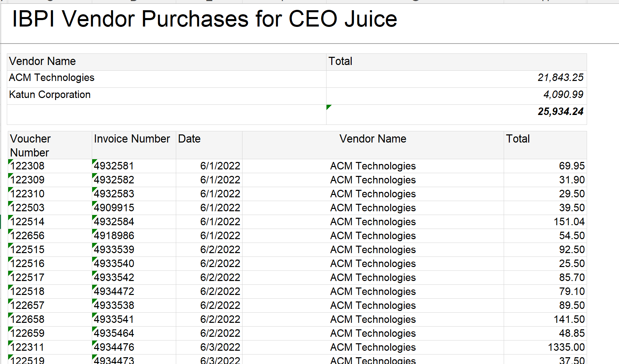
Task: Select invoice number 4933540
Action: point(114,264)
